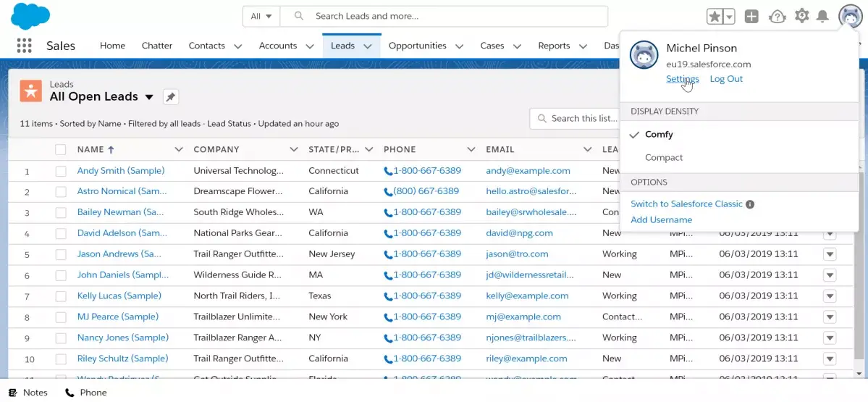Check the box for Bailey Newman row
Viewport: 868px width, 402px height.
[x=61, y=213]
